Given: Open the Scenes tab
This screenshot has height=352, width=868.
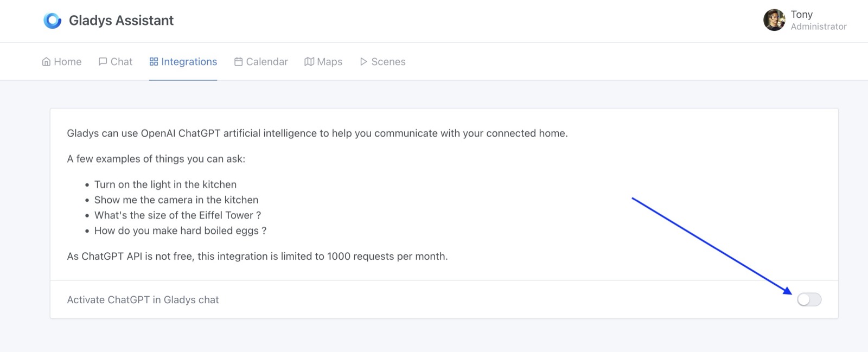Looking at the screenshot, I should coord(388,62).
